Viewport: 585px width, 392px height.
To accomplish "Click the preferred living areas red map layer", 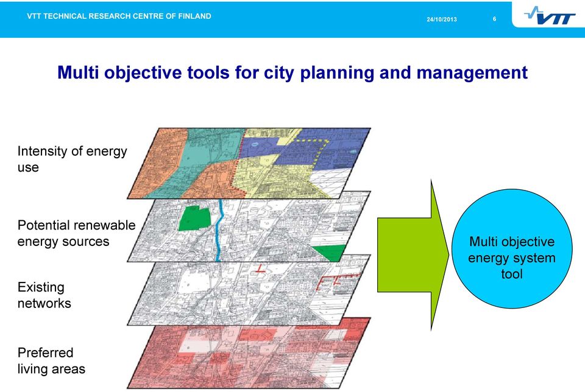I will pos(249,353).
